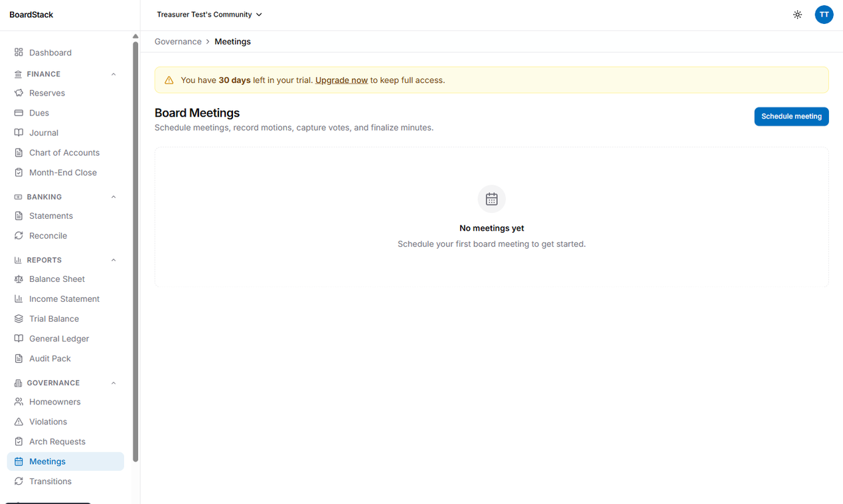Click the Finance section bank icon
Screen dimensions: 843x504
click(x=18, y=74)
